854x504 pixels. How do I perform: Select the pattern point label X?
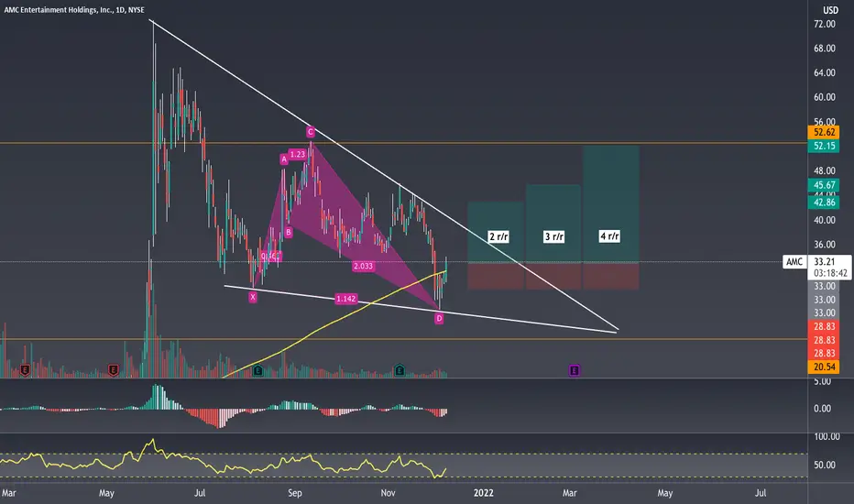click(x=253, y=297)
